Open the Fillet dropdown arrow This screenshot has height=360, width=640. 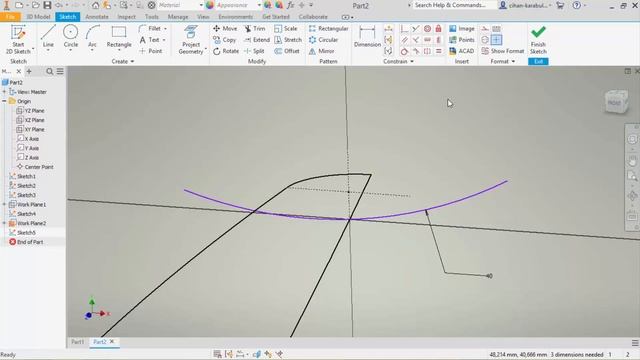click(165, 29)
